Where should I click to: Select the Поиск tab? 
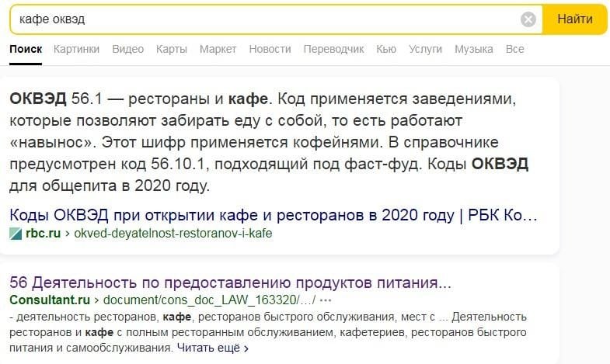tap(26, 49)
